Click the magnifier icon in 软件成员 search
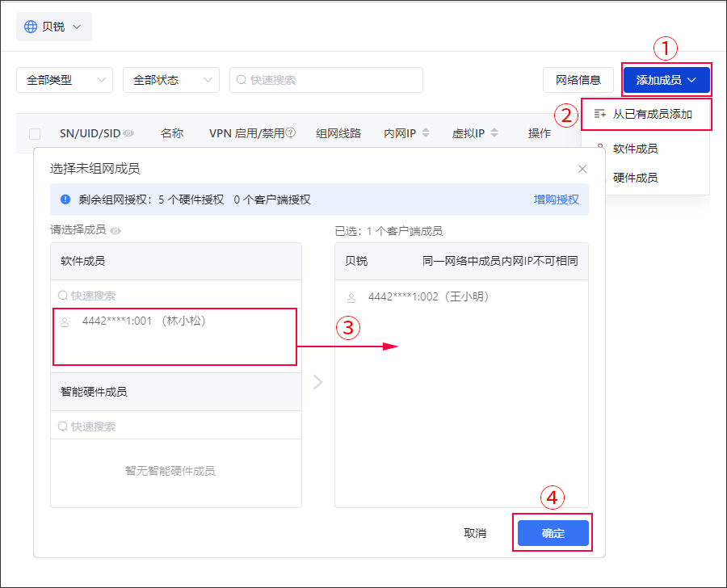 pyautogui.click(x=62, y=296)
